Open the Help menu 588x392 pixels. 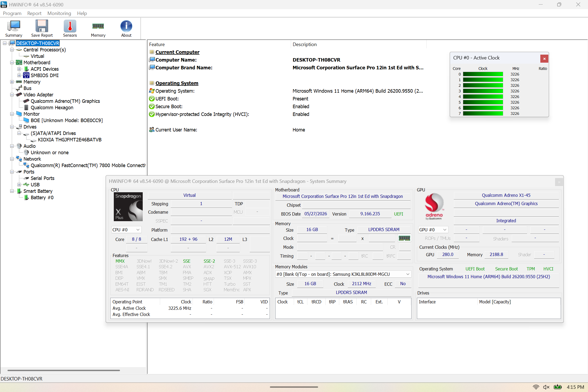pyautogui.click(x=82, y=13)
